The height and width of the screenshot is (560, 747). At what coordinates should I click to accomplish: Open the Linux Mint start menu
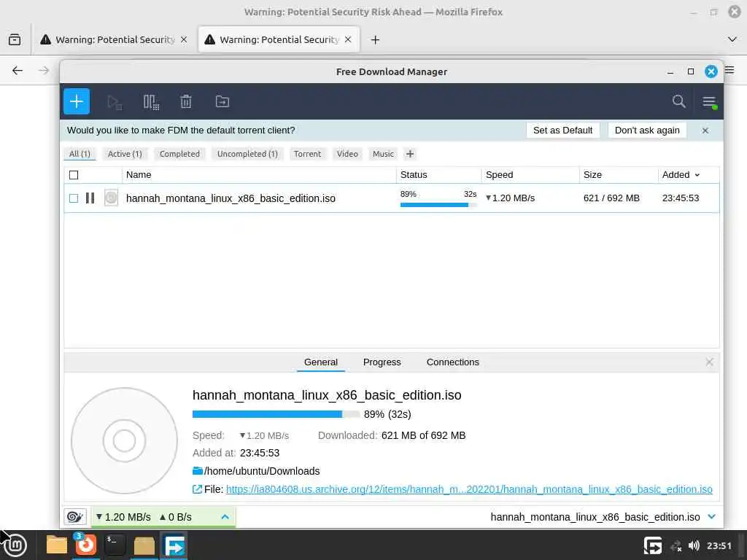[15, 545]
